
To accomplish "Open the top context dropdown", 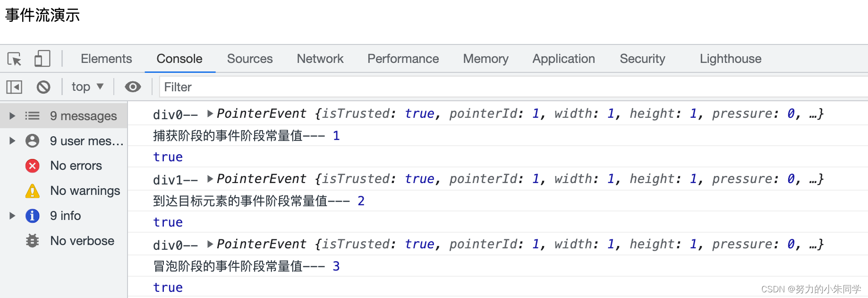I will coord(87,87).
